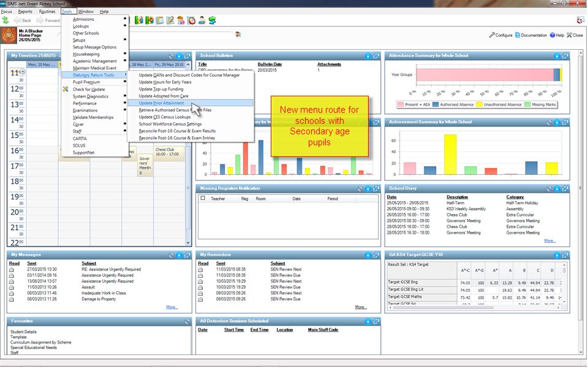Open the School Bulletins panel options dropdown

pos(368,56)
